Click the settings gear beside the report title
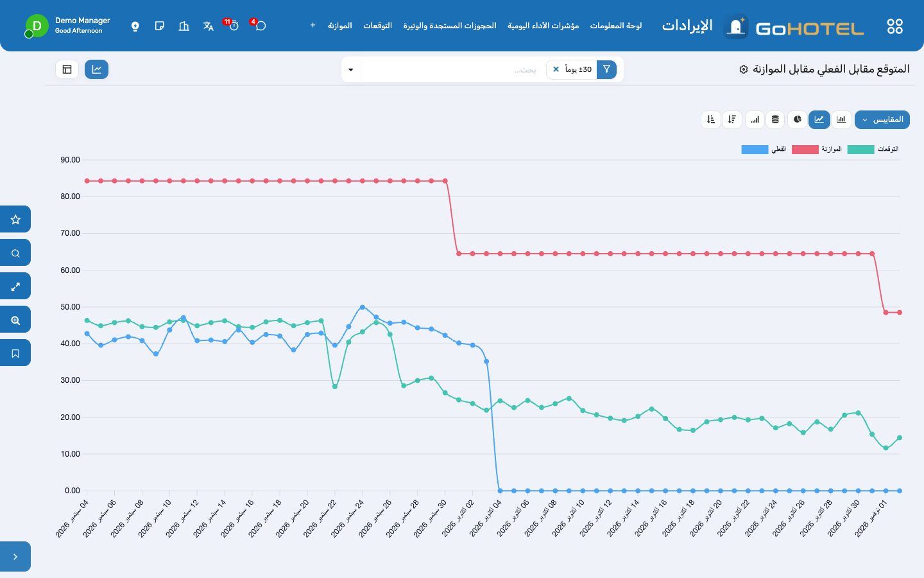Viewport: 924px width, 578px height. [x=744, y=69]
